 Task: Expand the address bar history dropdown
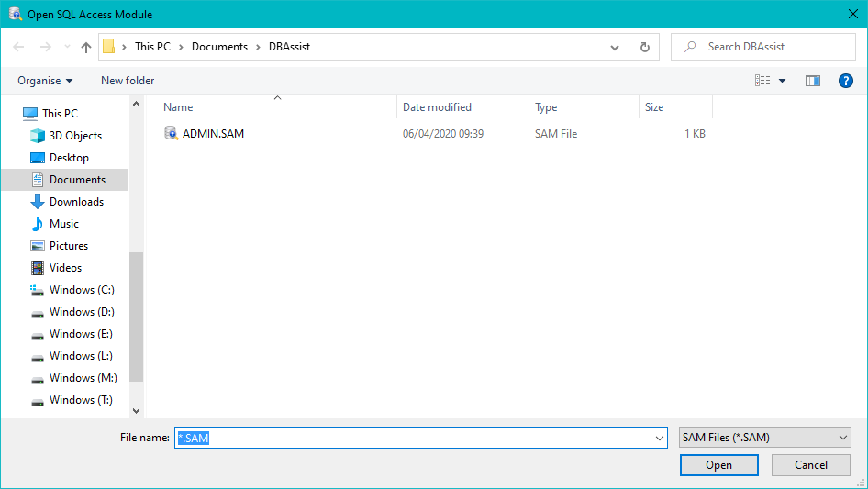coord(615,47)
